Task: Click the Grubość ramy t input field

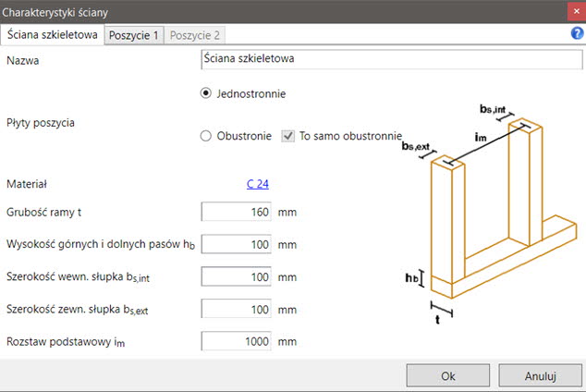Action: coord(237,213)
